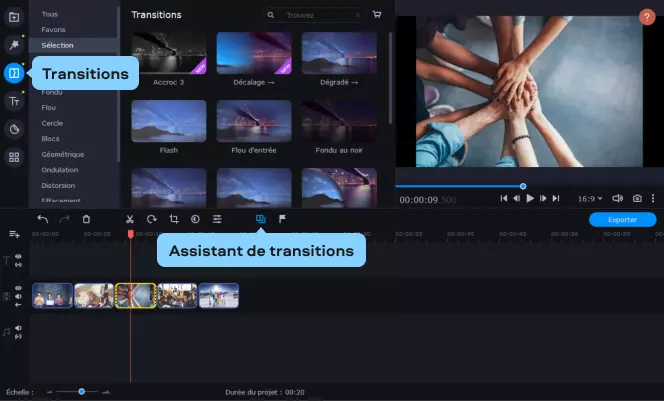Select the Flou category
The image size is (664, 401).
coord(48,108)
